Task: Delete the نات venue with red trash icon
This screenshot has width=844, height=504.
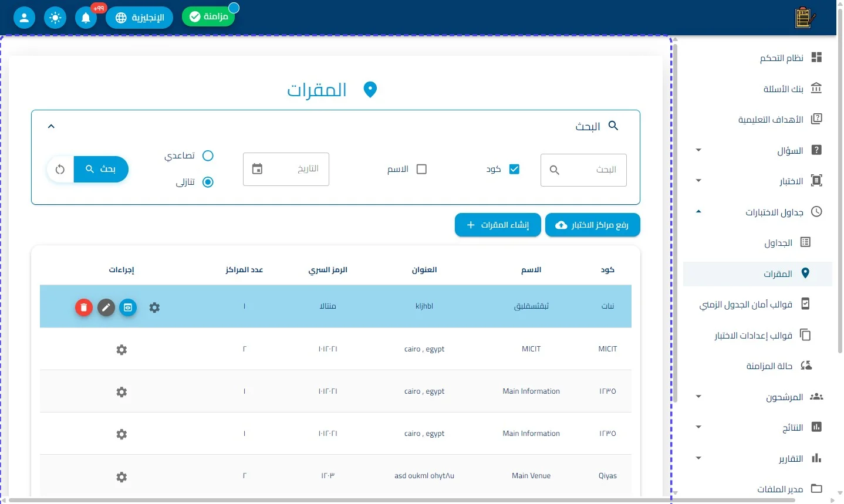Action: pos(84,307)
